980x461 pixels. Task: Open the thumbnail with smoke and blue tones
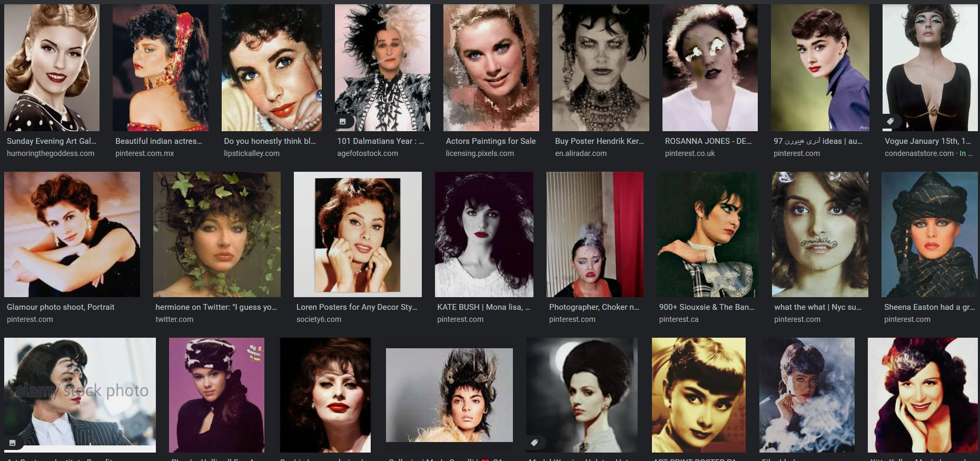pyautogui.click(x=807, y=395)
